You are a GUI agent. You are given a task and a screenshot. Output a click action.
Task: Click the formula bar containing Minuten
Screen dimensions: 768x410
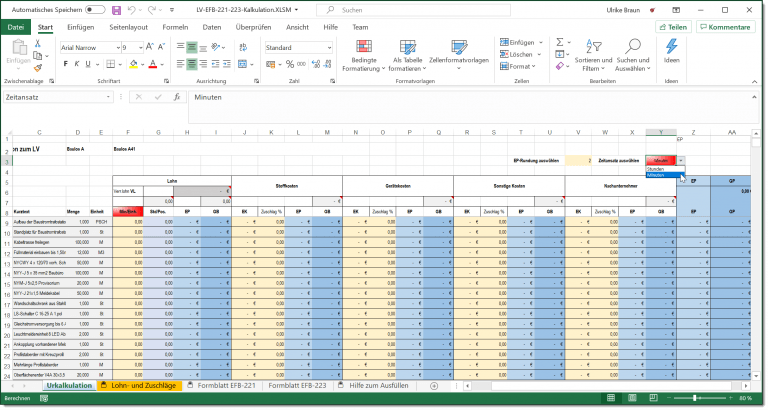click(x=468, y=107)
